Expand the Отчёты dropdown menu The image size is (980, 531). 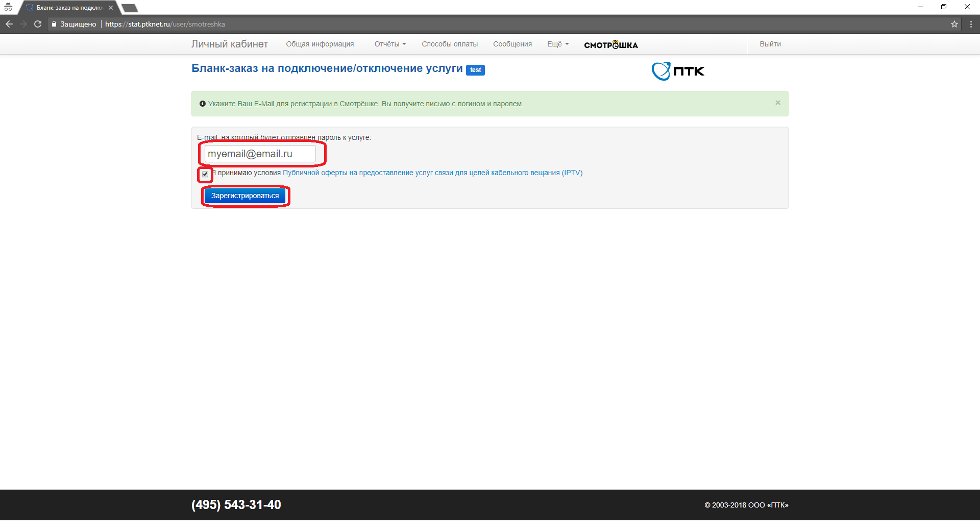[x=390, y=44]
